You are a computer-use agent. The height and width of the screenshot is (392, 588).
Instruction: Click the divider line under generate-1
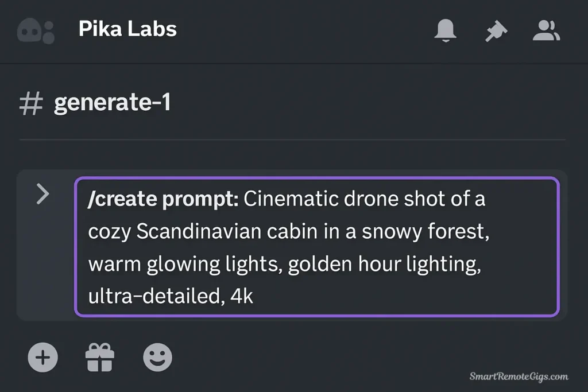pyautogui.click(x=294, y=138)
